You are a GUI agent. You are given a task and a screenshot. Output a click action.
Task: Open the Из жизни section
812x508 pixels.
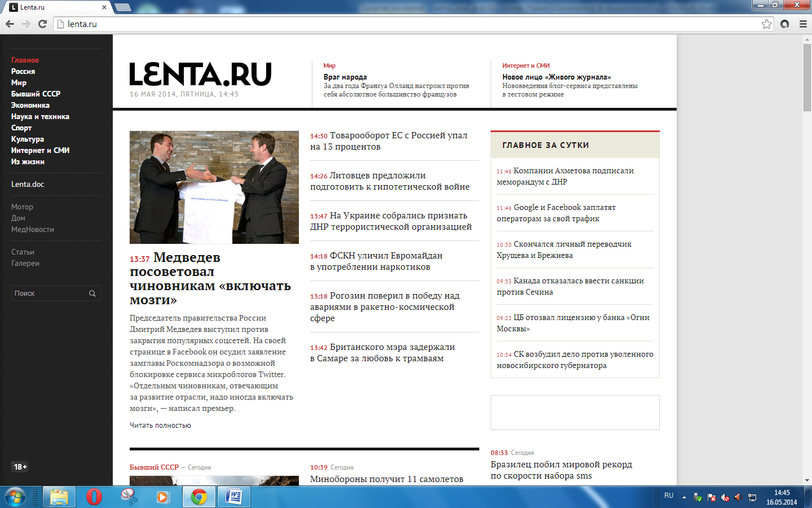click(x=28, y=162)
